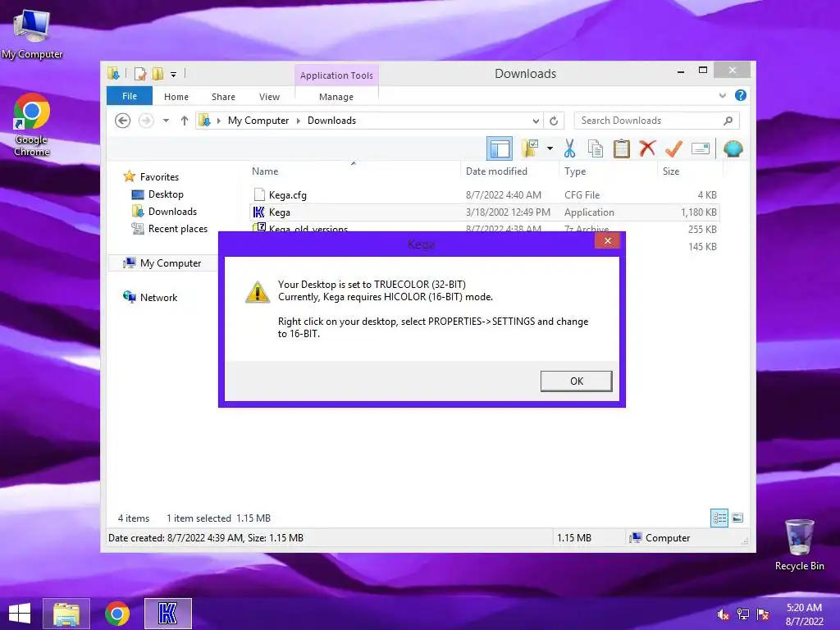
Task: Click the folder options toolbar icon
Action: (x=531, y=148)
